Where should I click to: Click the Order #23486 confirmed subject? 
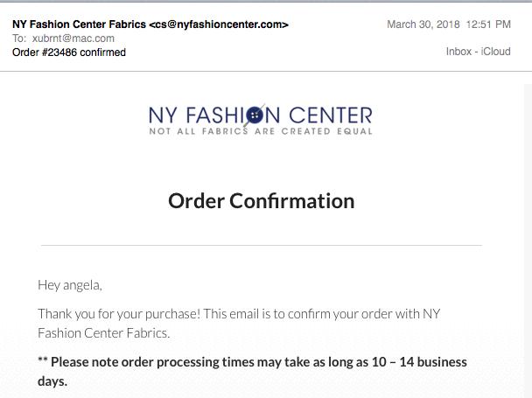[x=69, y=52]
